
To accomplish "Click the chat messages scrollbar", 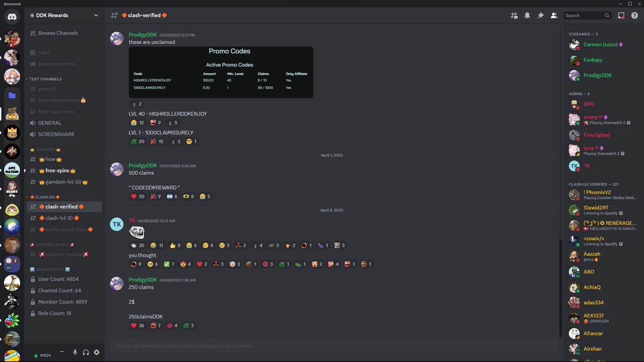I will pyautogui.click(x=561, y=288).
